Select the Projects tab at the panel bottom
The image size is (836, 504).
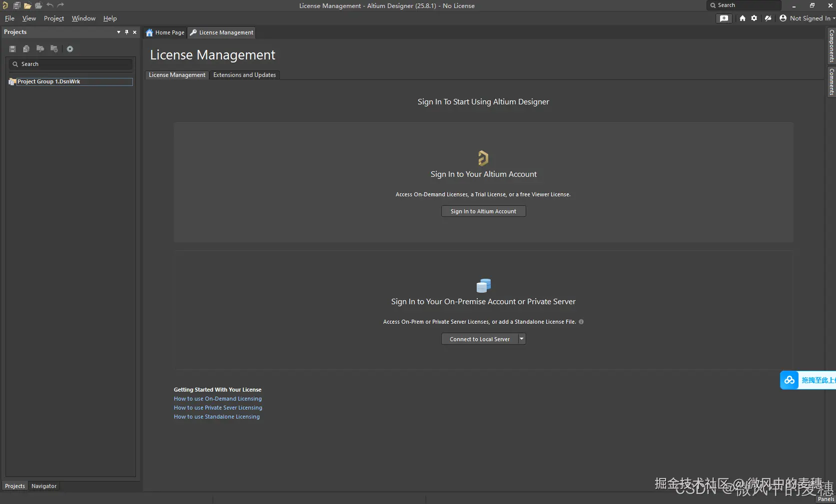(15, 486)
